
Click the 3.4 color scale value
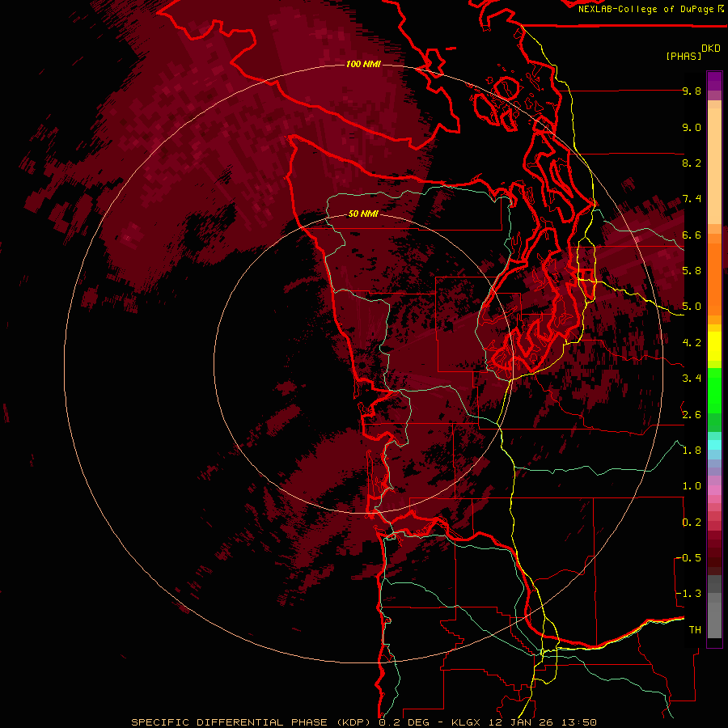692,379
